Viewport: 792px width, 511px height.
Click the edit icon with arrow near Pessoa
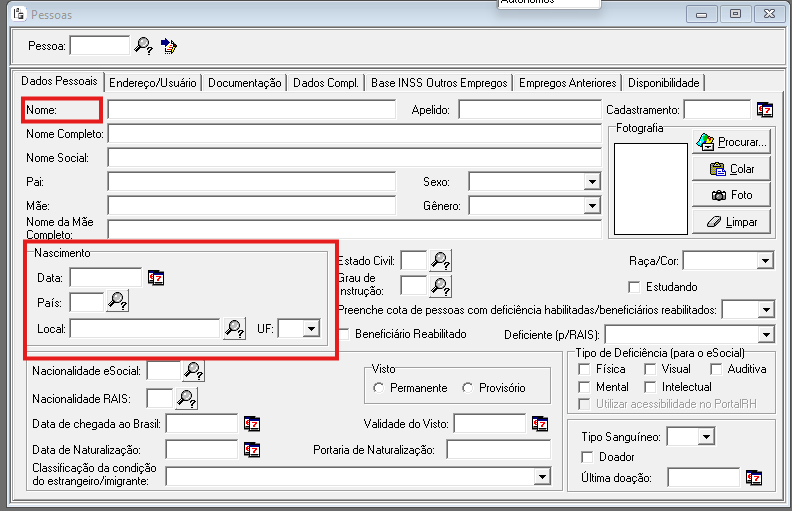168,46
